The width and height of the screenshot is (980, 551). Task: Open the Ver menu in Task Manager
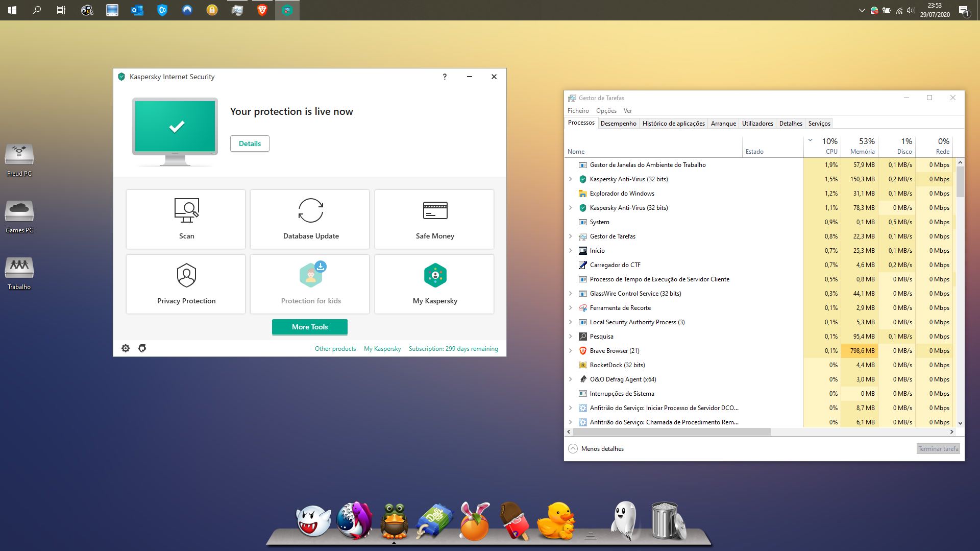(x=628, y=111)
